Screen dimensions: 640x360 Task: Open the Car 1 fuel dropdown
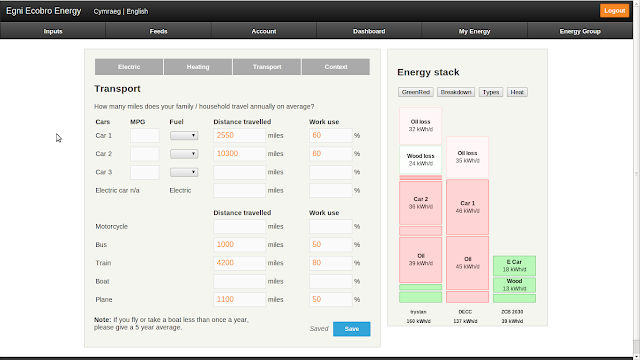[x=184, y=136]
